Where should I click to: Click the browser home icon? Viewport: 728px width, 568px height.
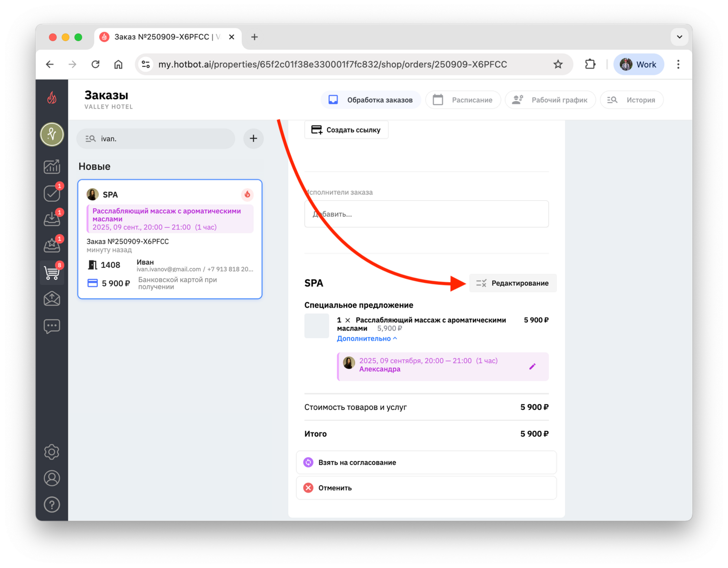118,65
